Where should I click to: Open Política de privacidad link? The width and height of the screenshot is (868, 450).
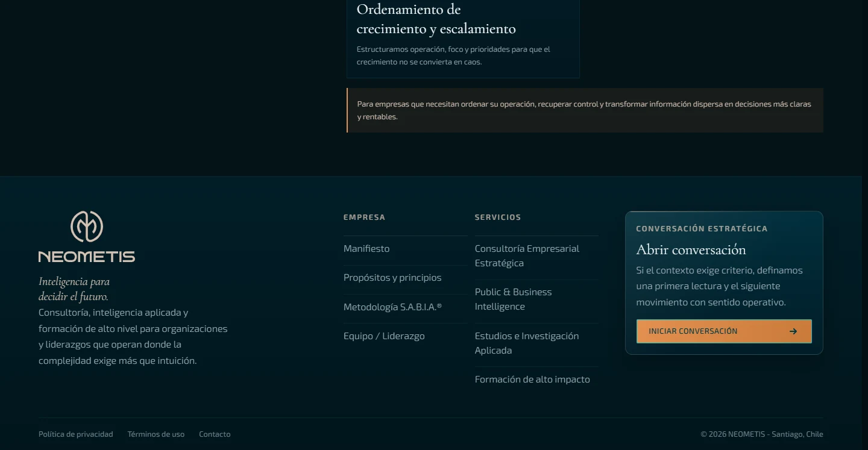coord(76,434)
